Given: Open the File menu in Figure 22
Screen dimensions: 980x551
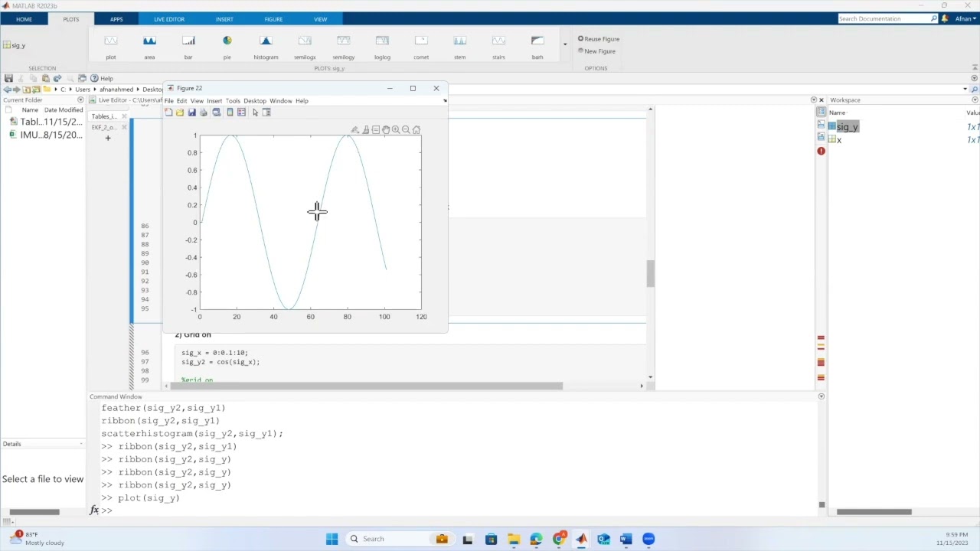Looking at the screenshot, I should [x=168, y=101].
